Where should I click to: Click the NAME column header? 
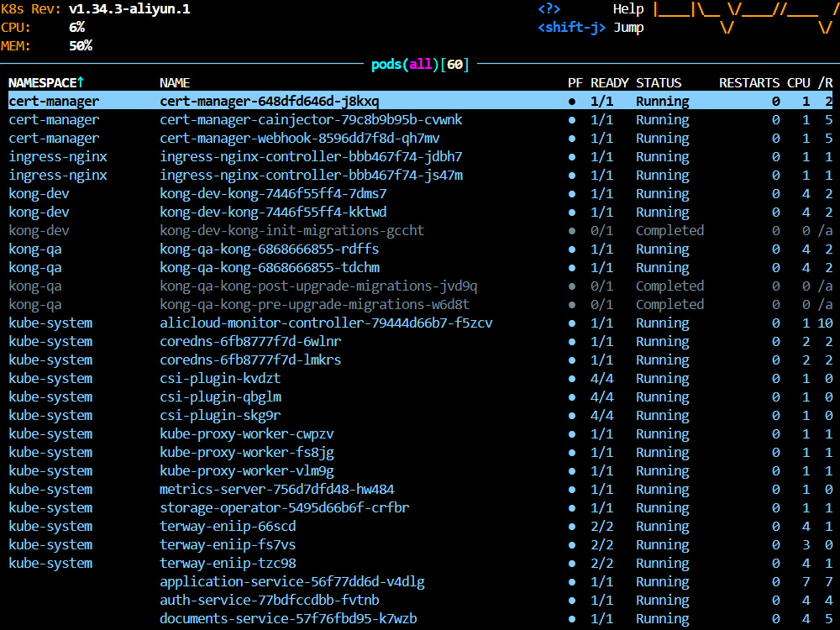175,82
